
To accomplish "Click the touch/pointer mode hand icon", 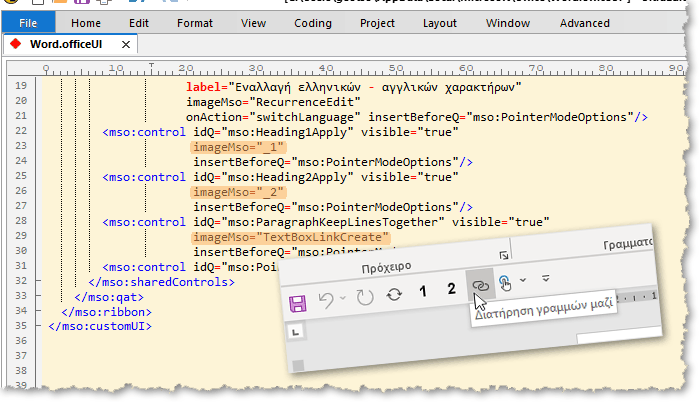I will coord(505,283).
